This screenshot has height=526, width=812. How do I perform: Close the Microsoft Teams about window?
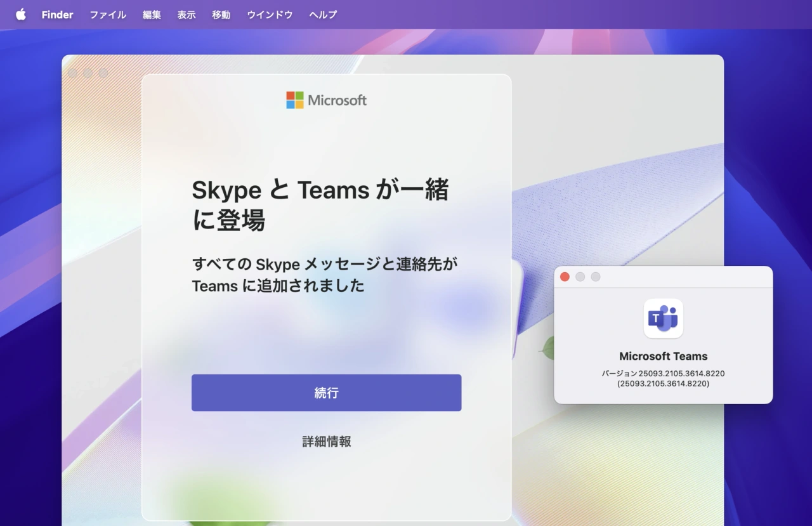(x=565, y=277)
